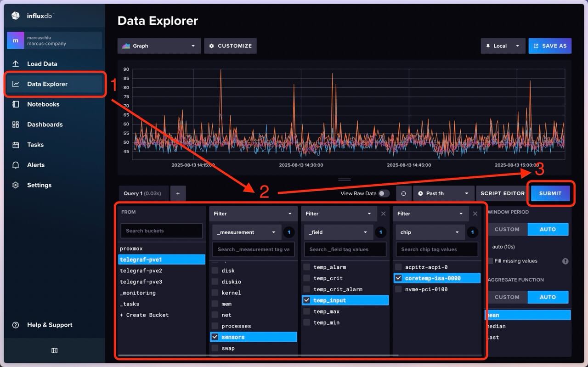Click the Search buckets input field
This screenshot has height=367, width=588.
[x=161, y=231]
